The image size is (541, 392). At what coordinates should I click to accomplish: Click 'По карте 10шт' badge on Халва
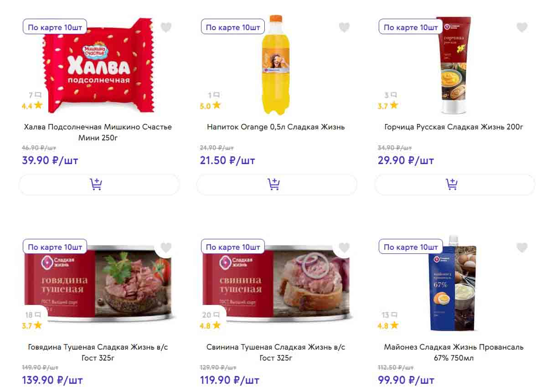(55, 27)
